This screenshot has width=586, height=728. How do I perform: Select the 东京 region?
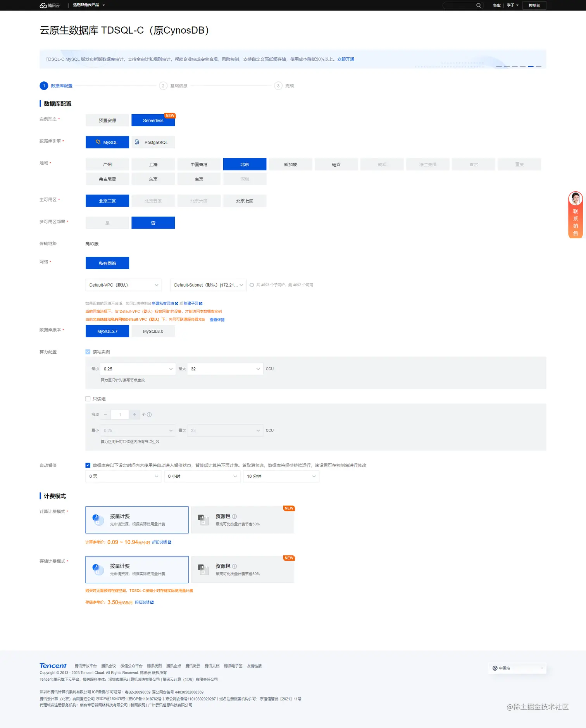(153, 179)
